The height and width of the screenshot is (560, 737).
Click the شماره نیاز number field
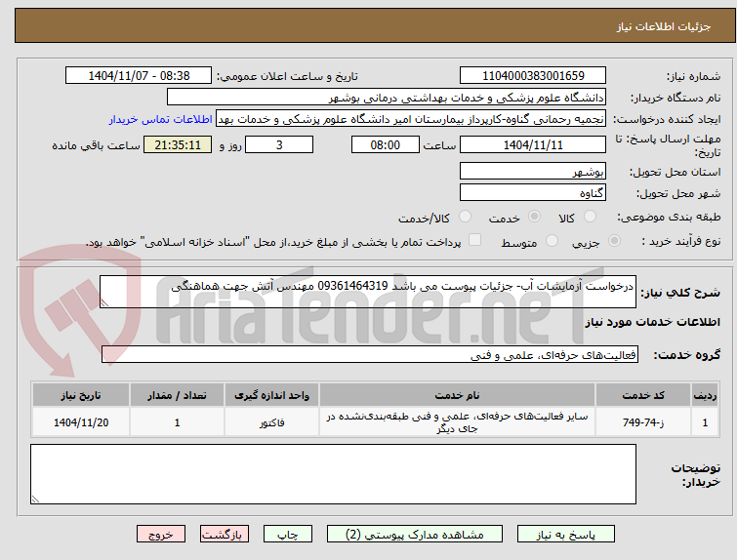533,76
